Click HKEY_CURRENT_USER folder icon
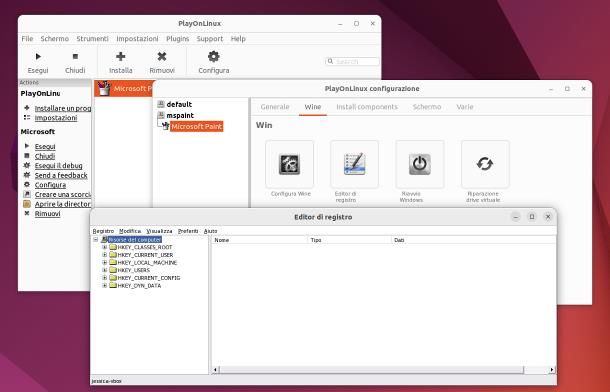This screenshot has height=392, width=610. 113,255
